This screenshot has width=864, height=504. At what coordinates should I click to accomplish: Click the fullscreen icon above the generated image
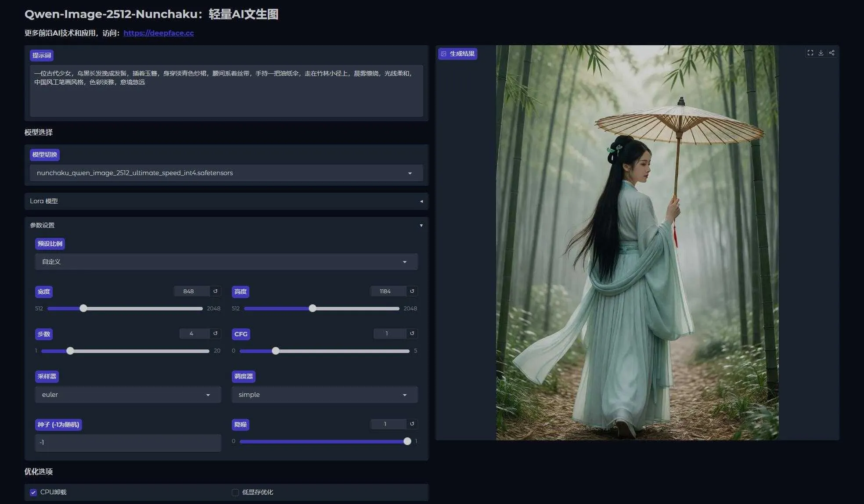tap(810, 53)
